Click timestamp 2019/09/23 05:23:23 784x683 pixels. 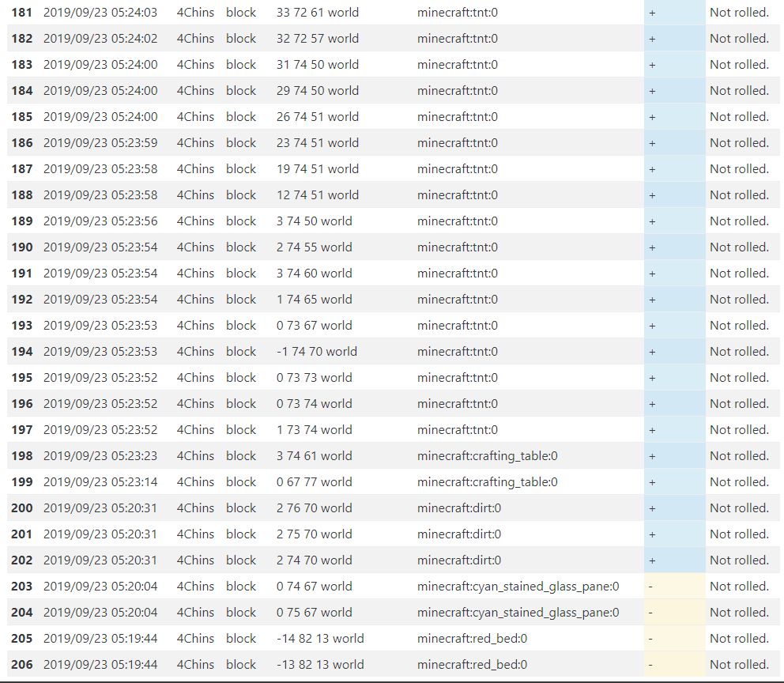click(x=100, y=455)
